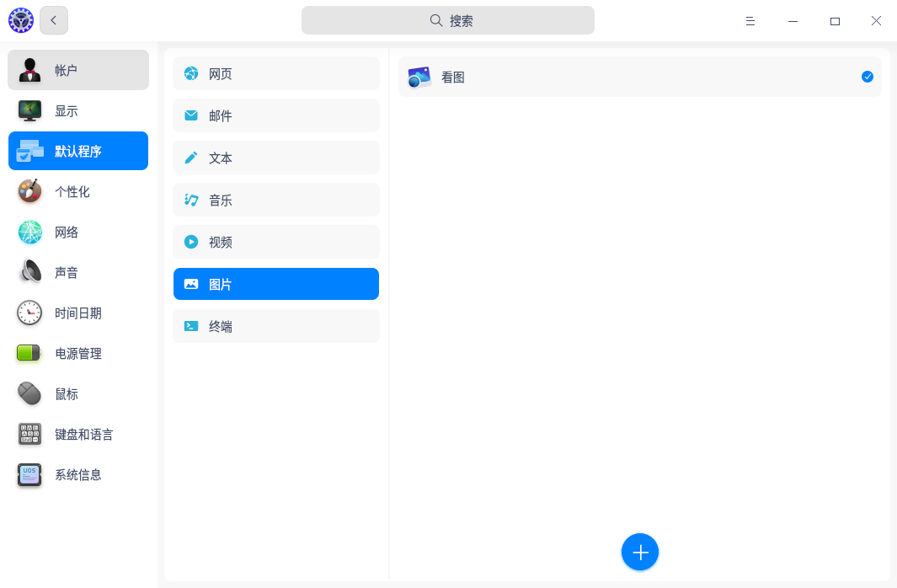The height and width of the screenshot is (588, 897).
Task: Select Power Management (电源管理) battery icon
Action: pos(30,353)
